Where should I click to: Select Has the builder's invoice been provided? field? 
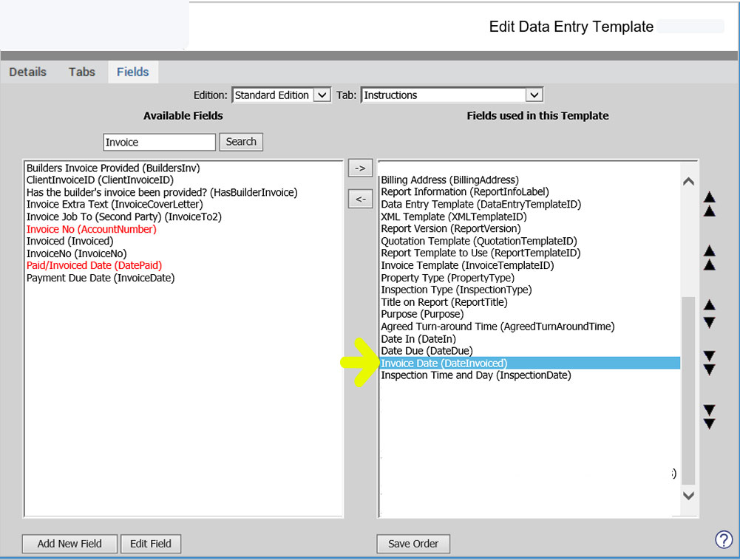pos(162,193)
